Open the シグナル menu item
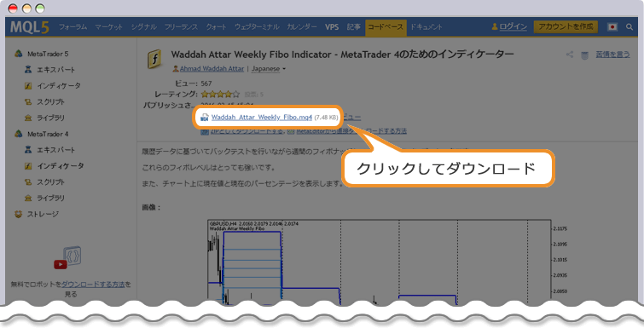644x328 pixels. pos(144,27)
